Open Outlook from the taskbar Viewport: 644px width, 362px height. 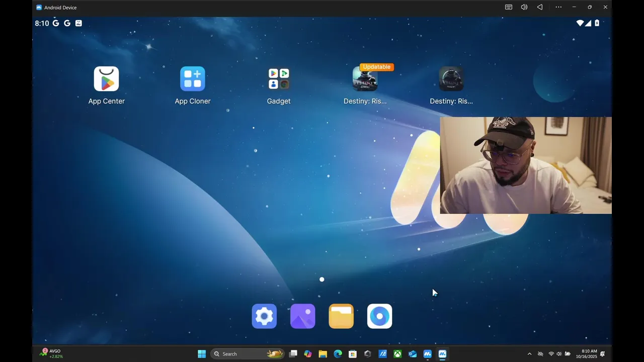click(x=413, y=354)
